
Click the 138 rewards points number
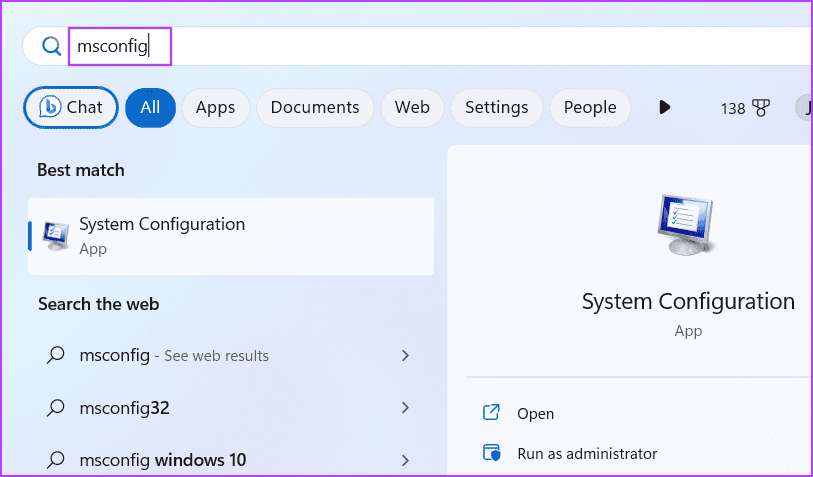pos(733,108)
